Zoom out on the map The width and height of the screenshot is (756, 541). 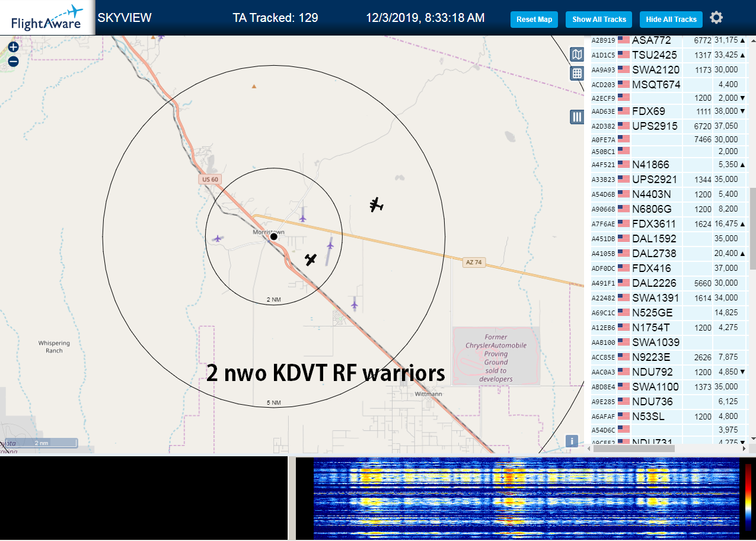(x=13, y=61)
